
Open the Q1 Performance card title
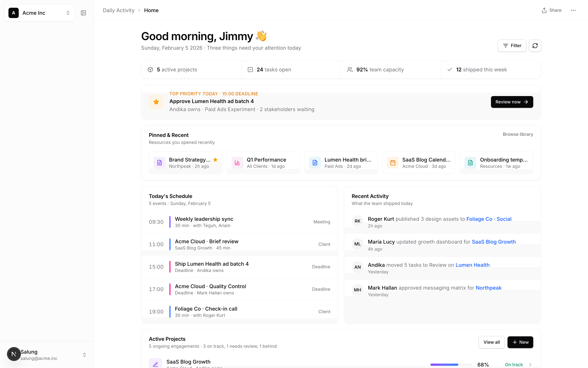pos(266,160)
